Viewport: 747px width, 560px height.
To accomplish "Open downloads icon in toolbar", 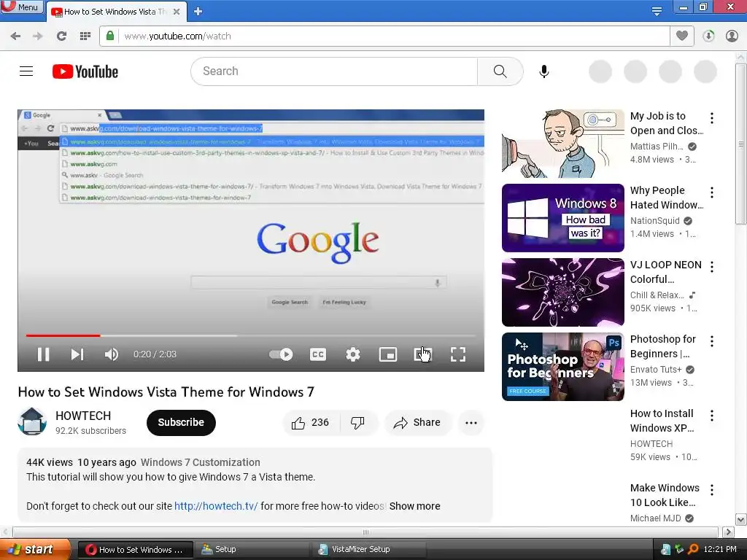I will pyautogui.click(x=708, y=36).
